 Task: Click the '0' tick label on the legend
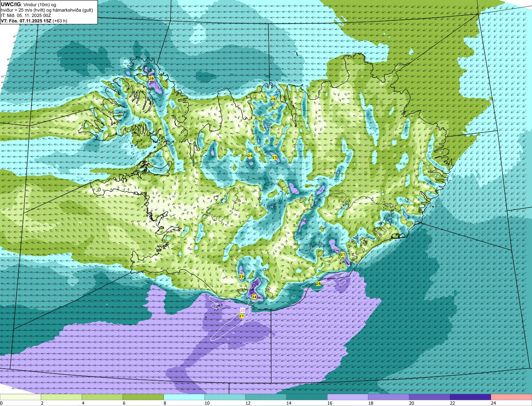coord(1,403)
